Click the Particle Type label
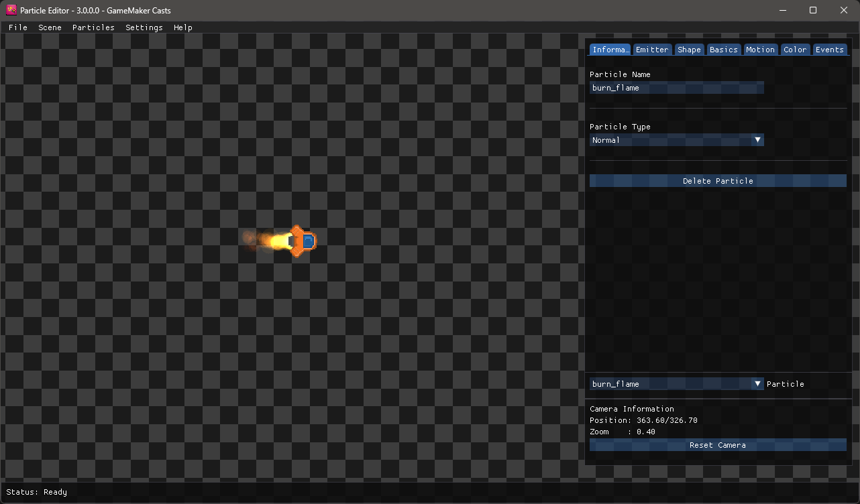 coord(620,127)
